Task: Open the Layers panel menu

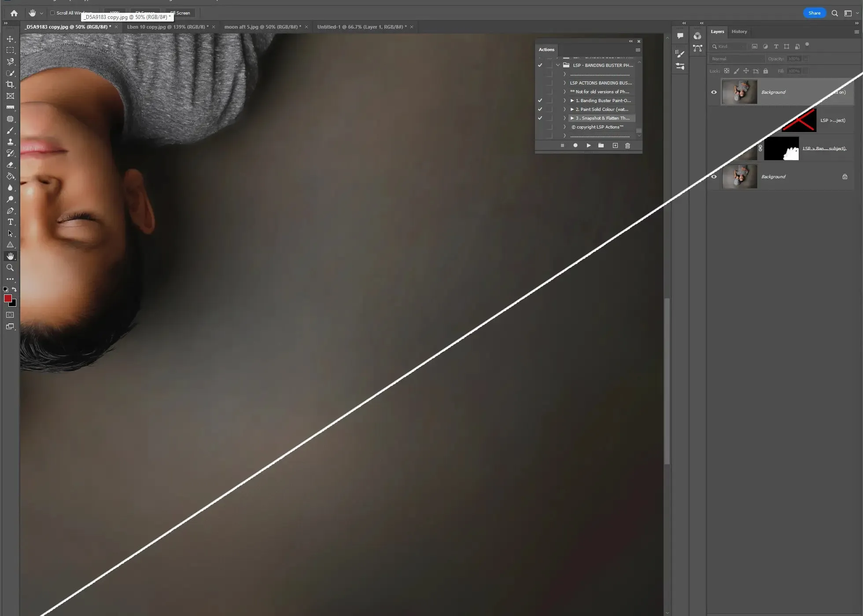Action: coord(856,32)
